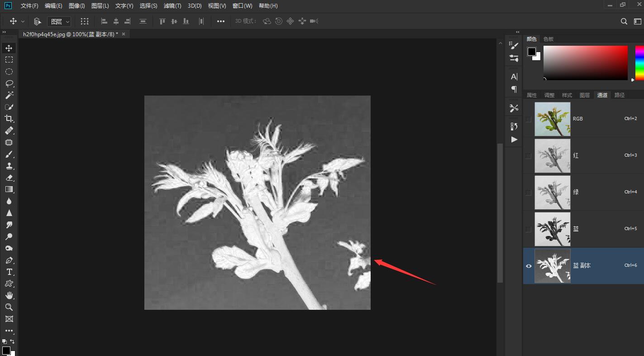Swap foreground and background colors
This screenshot has width=644, height=356.
[13, 342]
